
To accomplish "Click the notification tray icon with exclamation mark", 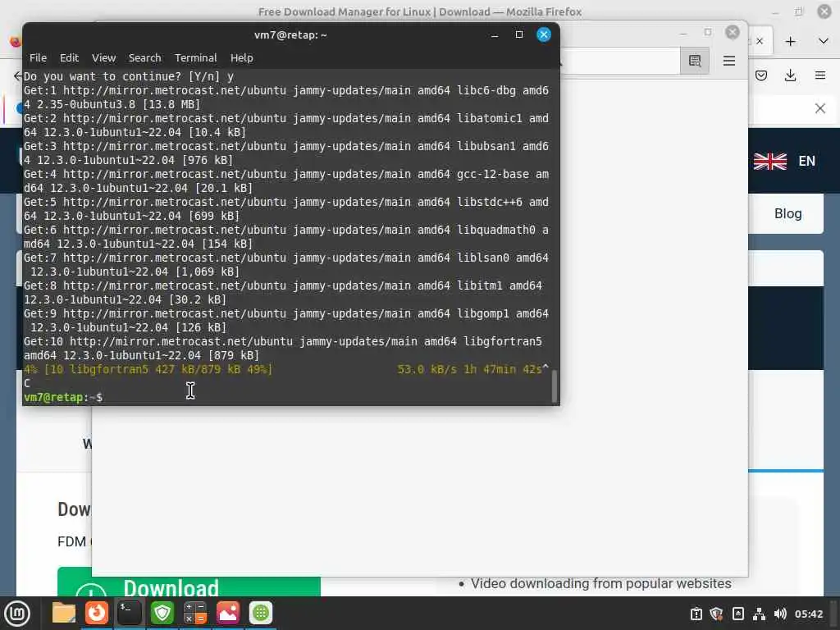I will pyautogui.click(x=696, y=614).
